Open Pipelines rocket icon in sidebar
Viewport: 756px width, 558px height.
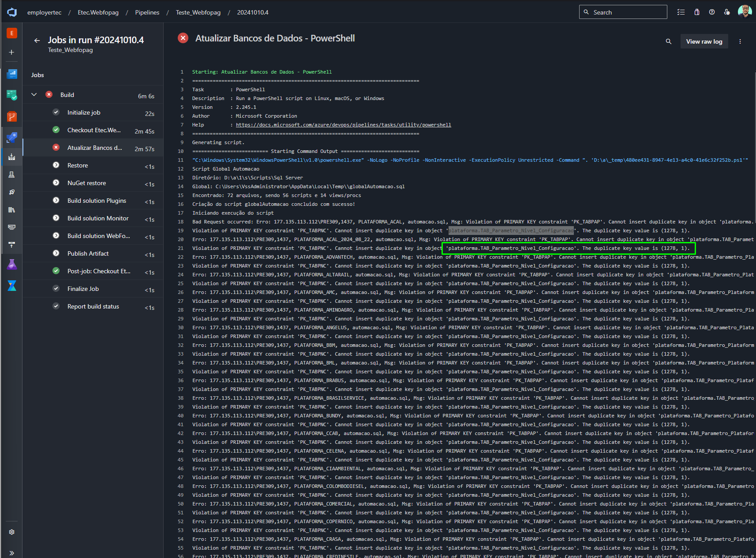point(12,138)
